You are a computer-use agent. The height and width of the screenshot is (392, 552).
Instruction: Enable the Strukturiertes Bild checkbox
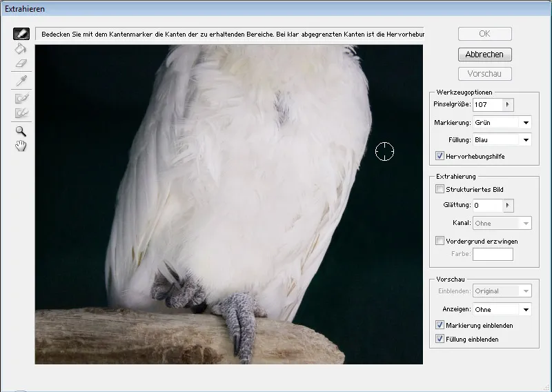[x=440, y=189]
